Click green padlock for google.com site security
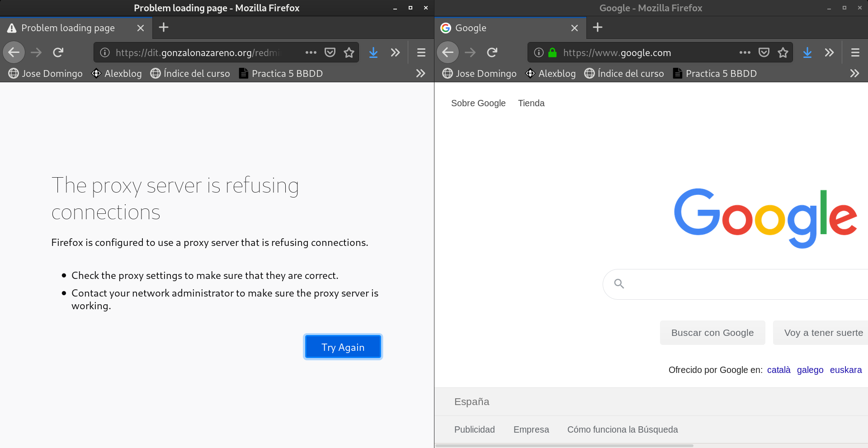This screenshot has height=448, width=868. (552, 52)
